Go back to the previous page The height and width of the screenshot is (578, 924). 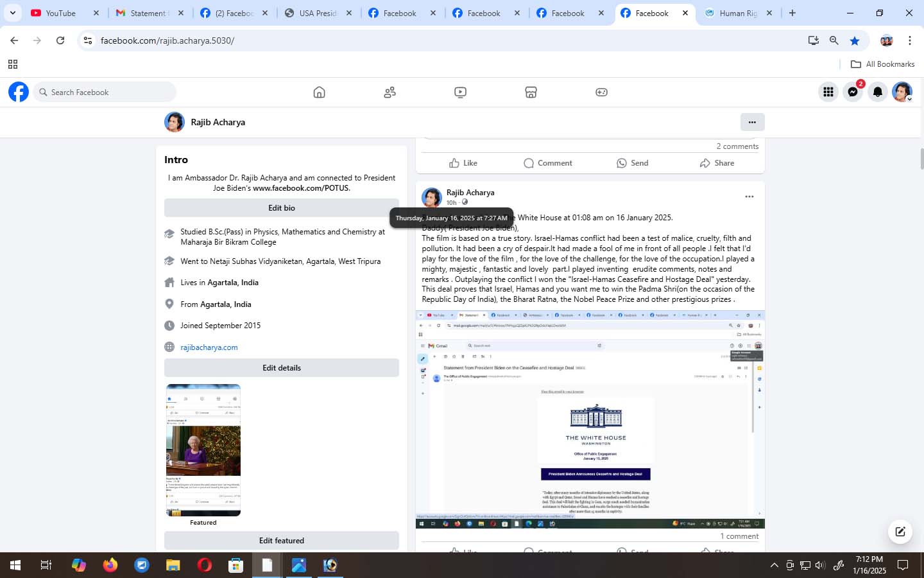(14, 40)
